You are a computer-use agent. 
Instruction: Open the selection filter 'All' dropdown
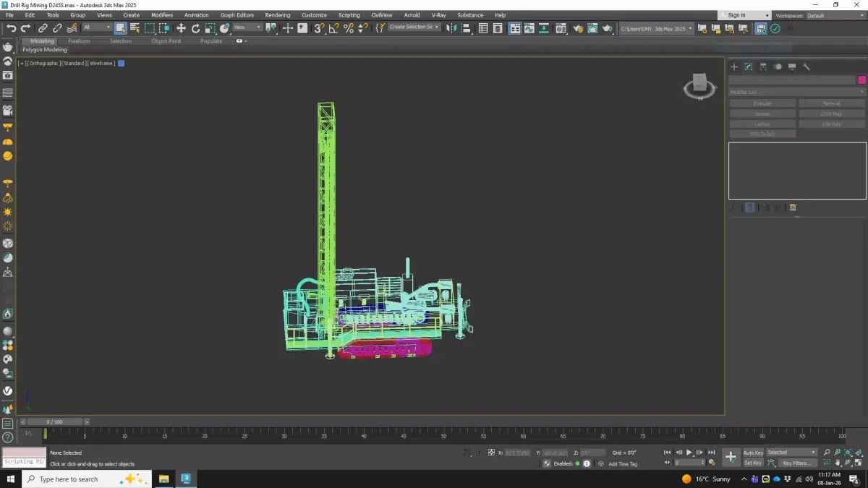96,27
